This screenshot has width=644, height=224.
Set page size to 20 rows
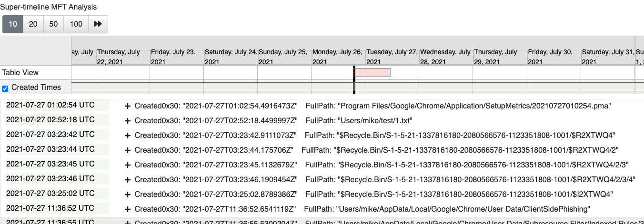click(33, 24)
